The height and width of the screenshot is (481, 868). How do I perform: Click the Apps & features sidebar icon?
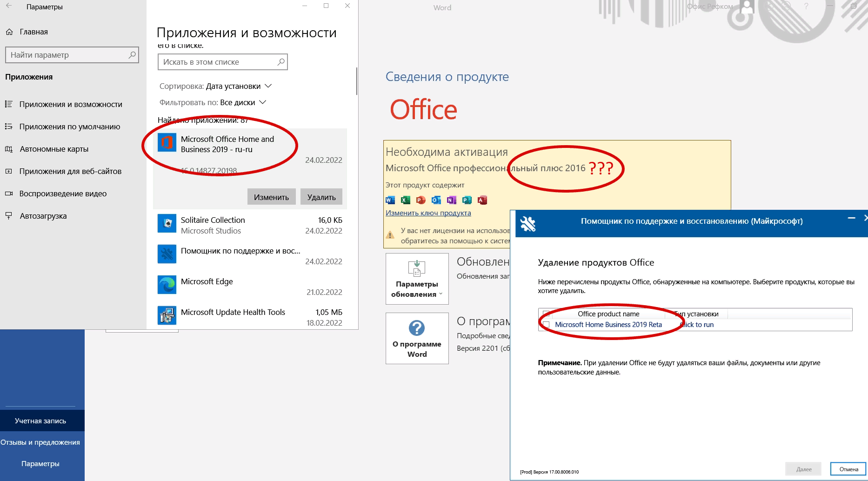coord(8,104)
